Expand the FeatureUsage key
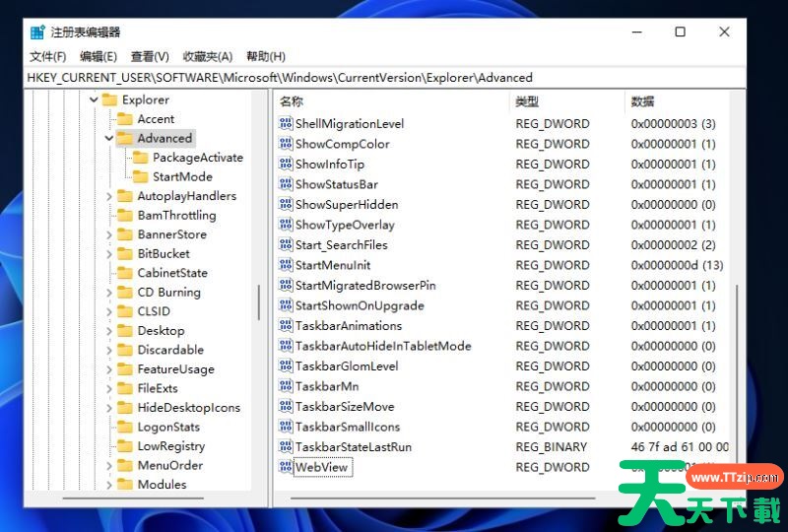This screenshot has height=532, width=788. tap(109, 369)
